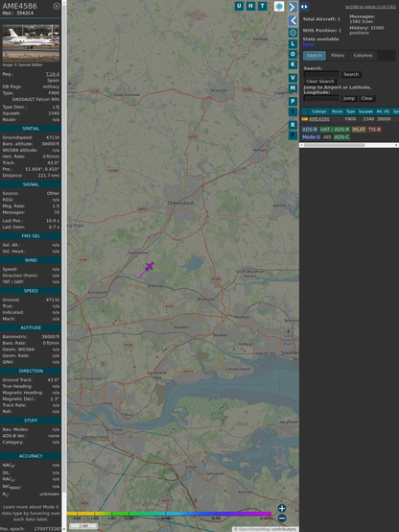Collapse sidebar with left chevron button
The image size is (399, 532).
point(293,21)
